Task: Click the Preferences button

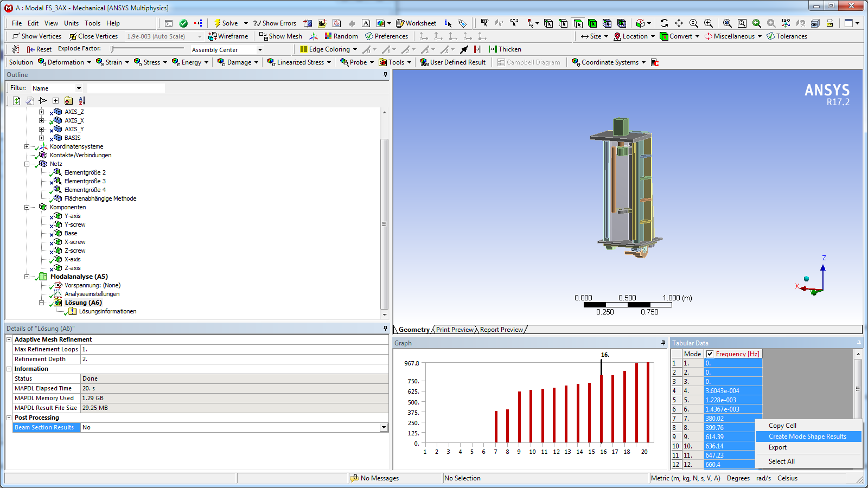Action: (x=387, y=36)
